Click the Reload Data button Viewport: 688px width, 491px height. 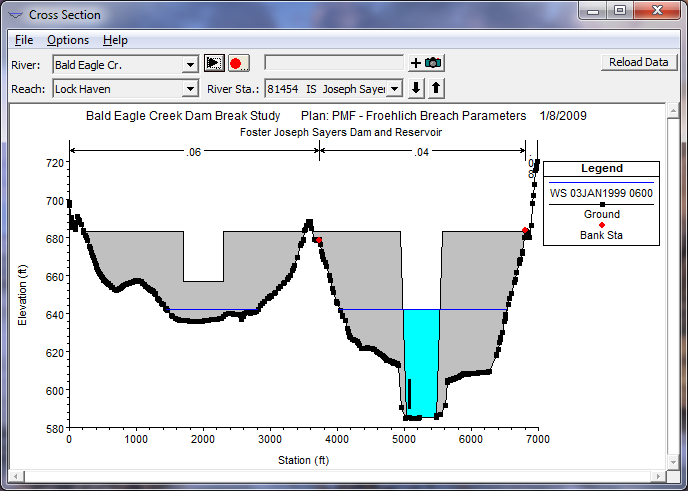point(638,62)
